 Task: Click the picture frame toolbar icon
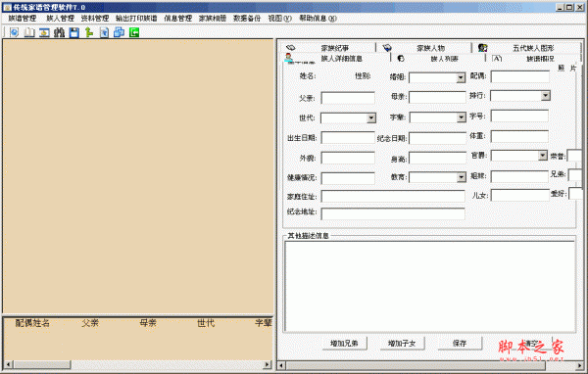[x=44, y=32]
